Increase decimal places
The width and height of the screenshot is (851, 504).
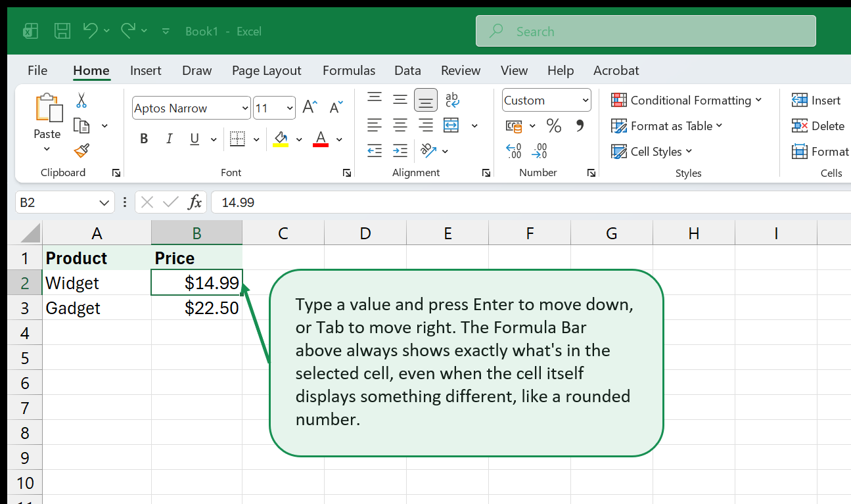pos(514,151)
